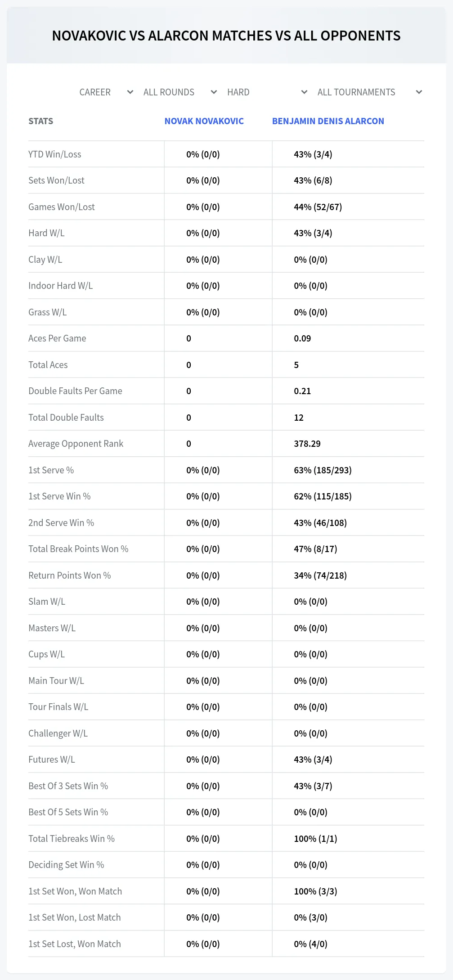
Task: Open Novak Novakovic player link
Action: (x=204, y=121)
